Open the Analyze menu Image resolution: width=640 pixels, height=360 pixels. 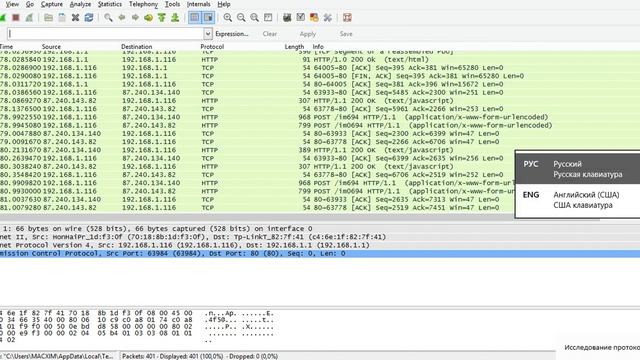click(80, 4)
